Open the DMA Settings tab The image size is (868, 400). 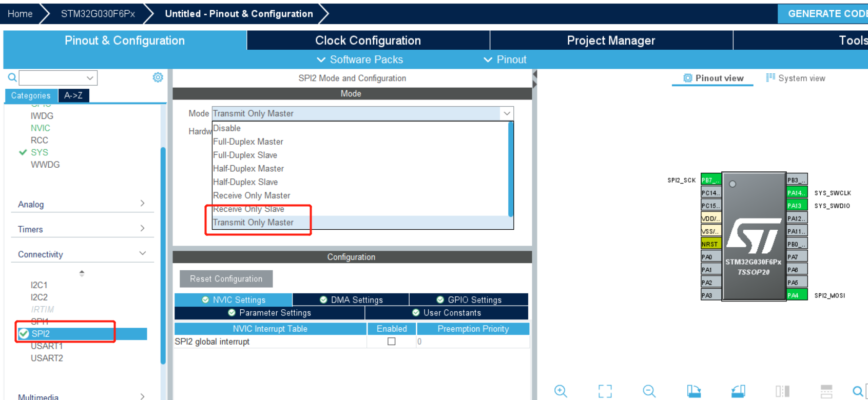click(351, 299)
